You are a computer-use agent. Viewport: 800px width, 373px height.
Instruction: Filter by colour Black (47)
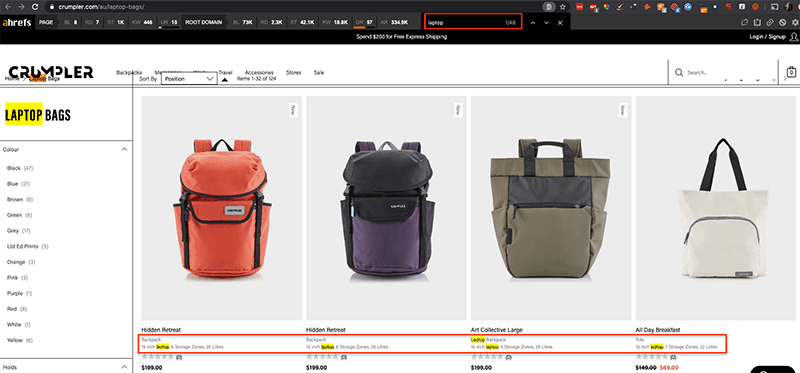pyautogui.click(x=20, y=168)
